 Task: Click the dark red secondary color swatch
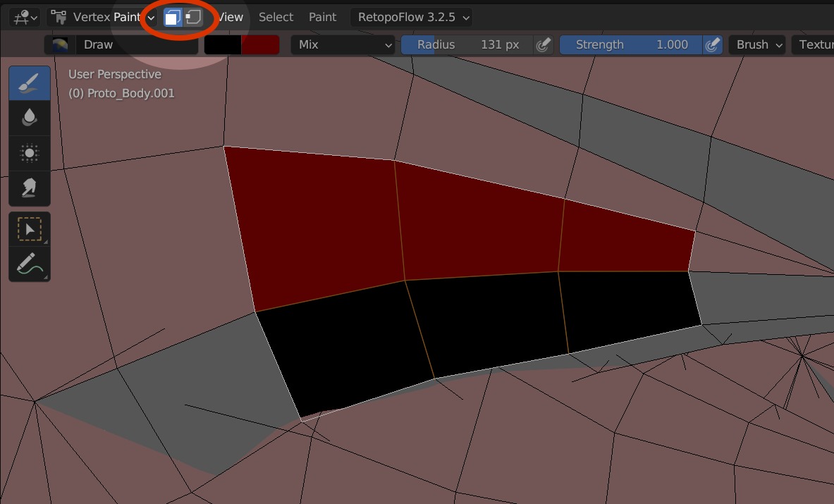tap(260, 44)
